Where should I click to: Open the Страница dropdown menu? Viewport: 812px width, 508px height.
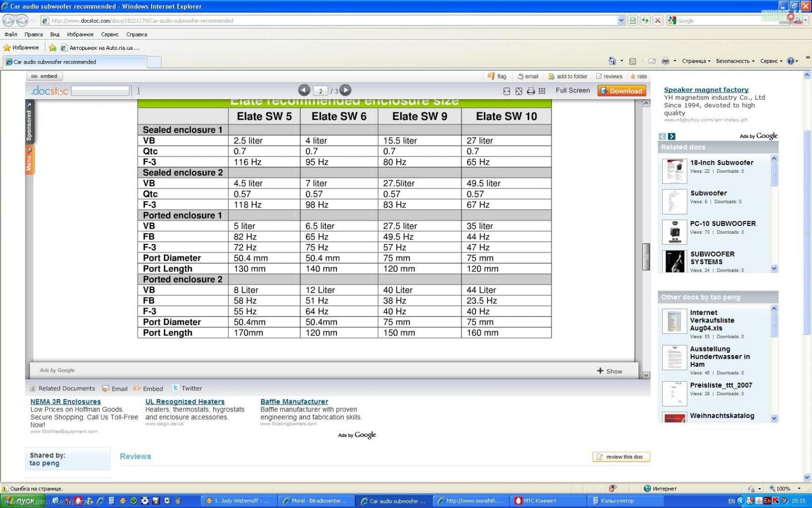click(x=696, y=61)
